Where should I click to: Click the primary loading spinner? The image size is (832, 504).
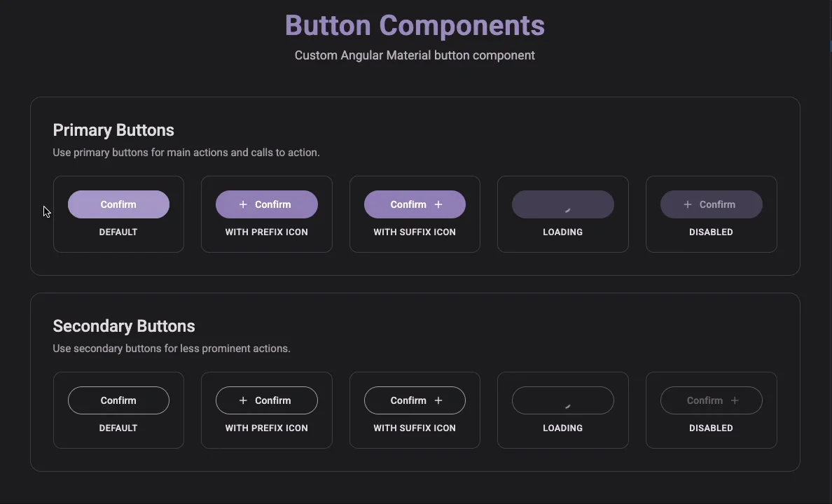567,209
